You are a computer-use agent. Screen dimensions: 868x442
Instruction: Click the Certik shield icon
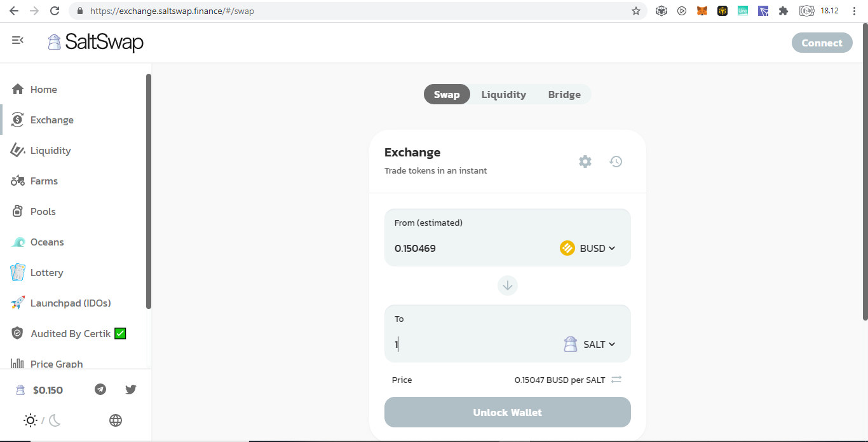pos(18,333)
